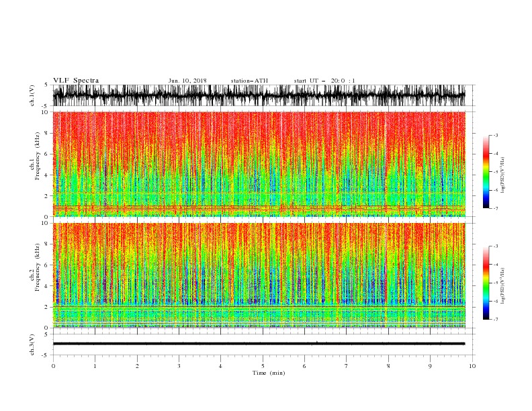
Task: Click time axis tick label "0"
Action: (53, 366)
